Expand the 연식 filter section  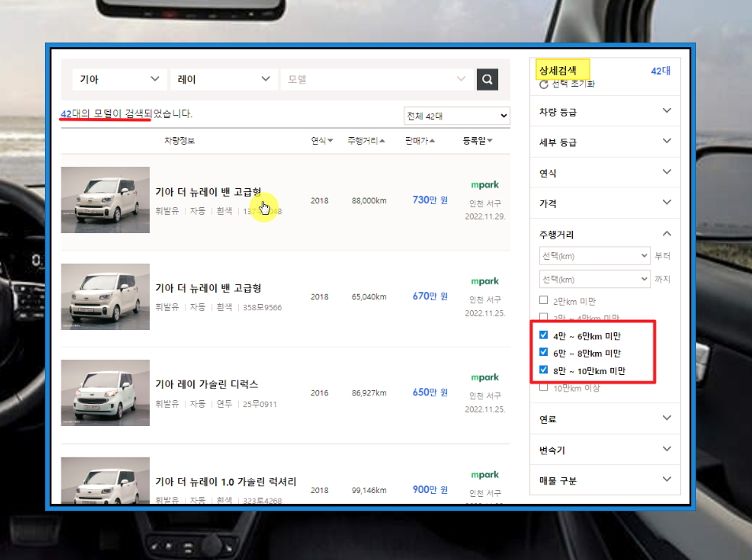[605, 172]
